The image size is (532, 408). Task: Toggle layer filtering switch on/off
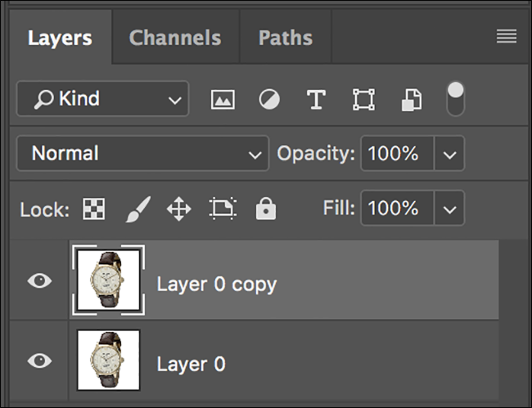455,99
